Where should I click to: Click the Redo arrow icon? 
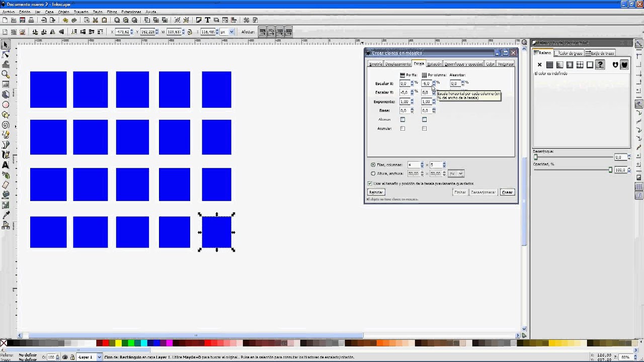[74, 20]
